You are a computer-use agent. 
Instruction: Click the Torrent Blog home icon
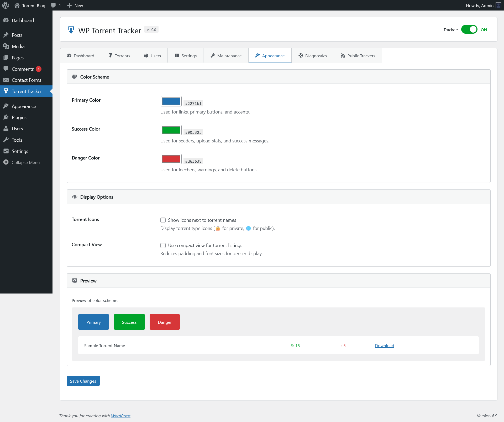pyautogui.click(x=17, y=6)
